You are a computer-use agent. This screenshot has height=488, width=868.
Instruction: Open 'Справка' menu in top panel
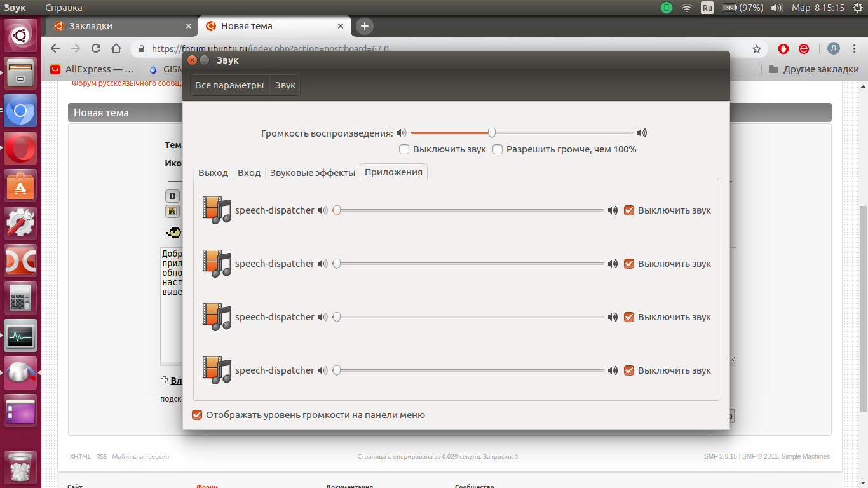(x=64, y=8)
